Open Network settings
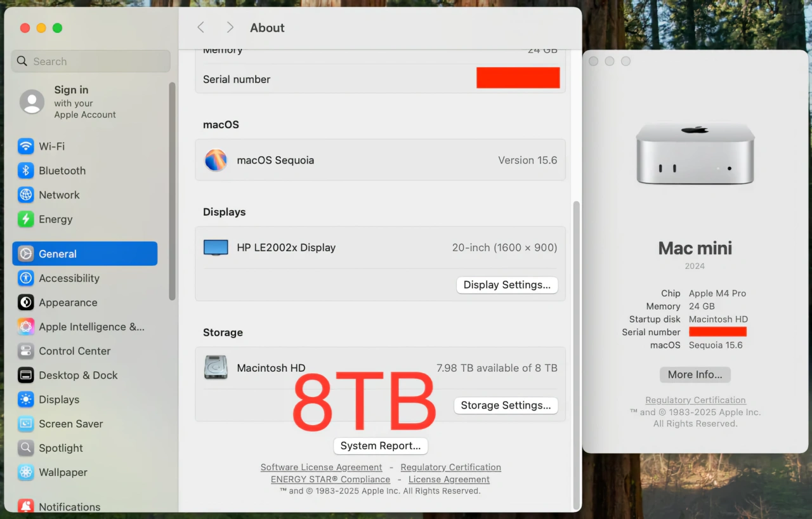812x519 pixels. click(59, 195)
